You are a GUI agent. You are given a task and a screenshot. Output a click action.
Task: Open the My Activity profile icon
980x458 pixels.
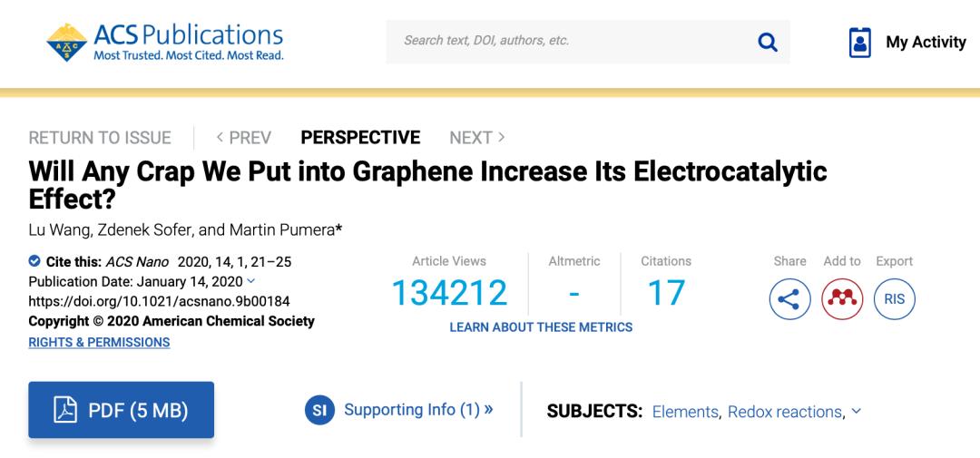(x=859, y=42)
